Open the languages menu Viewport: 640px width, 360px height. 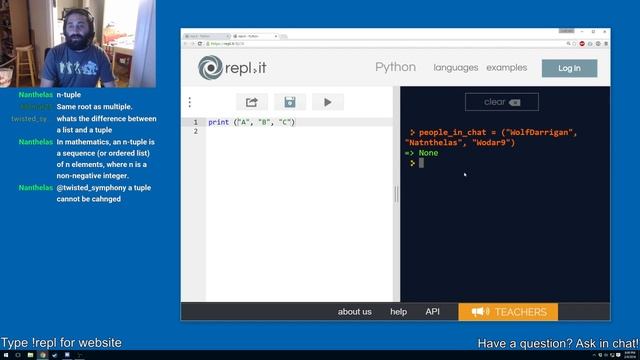click(456, 68)
